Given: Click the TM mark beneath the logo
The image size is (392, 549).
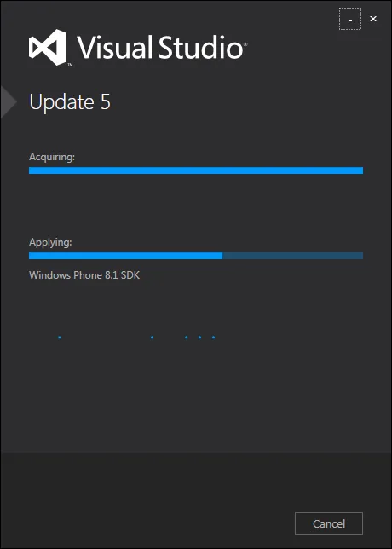Looking at the screenshot, I should point(70,65).
